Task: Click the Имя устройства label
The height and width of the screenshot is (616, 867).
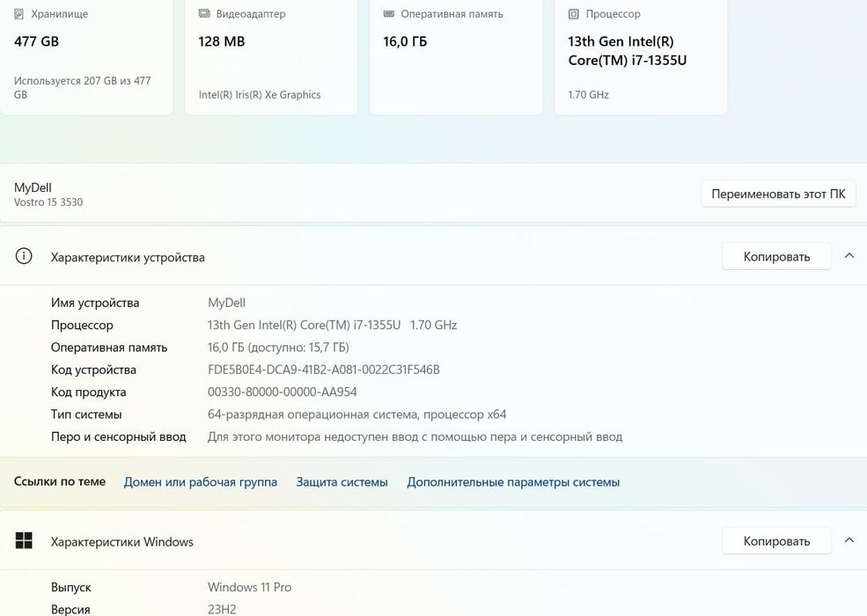Action: pyautogui.click(x=94, y=303)
